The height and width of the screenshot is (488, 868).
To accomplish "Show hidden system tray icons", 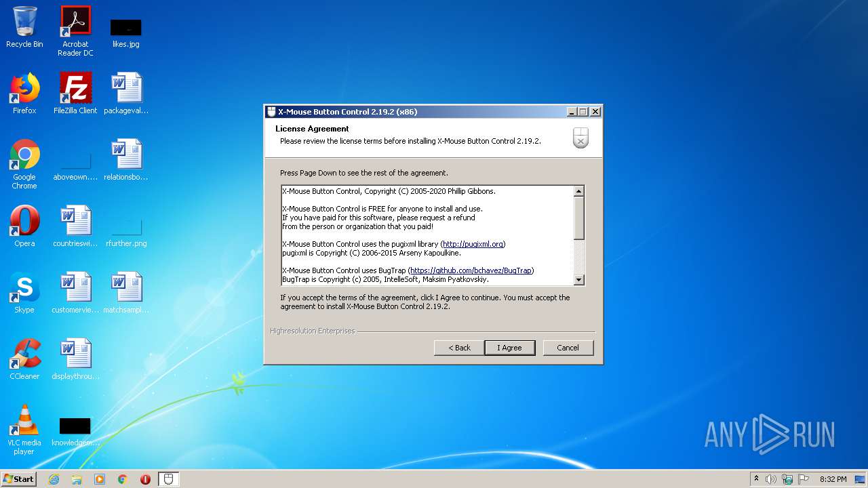I will point(756,479).
